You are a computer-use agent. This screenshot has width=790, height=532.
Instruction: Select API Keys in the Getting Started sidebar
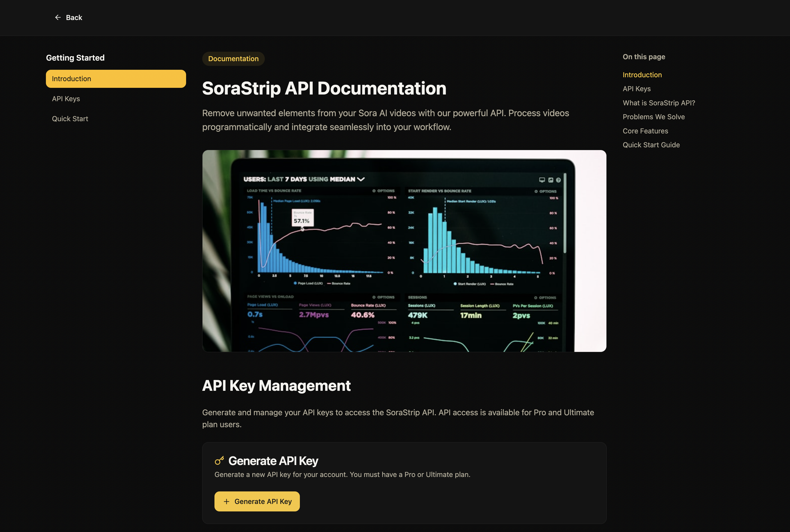pos(66,98)
